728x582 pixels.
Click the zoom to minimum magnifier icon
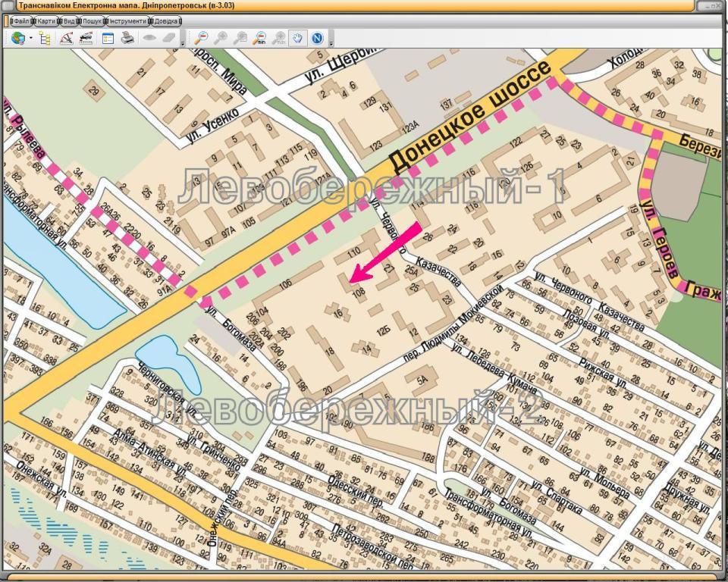point(259,38)
